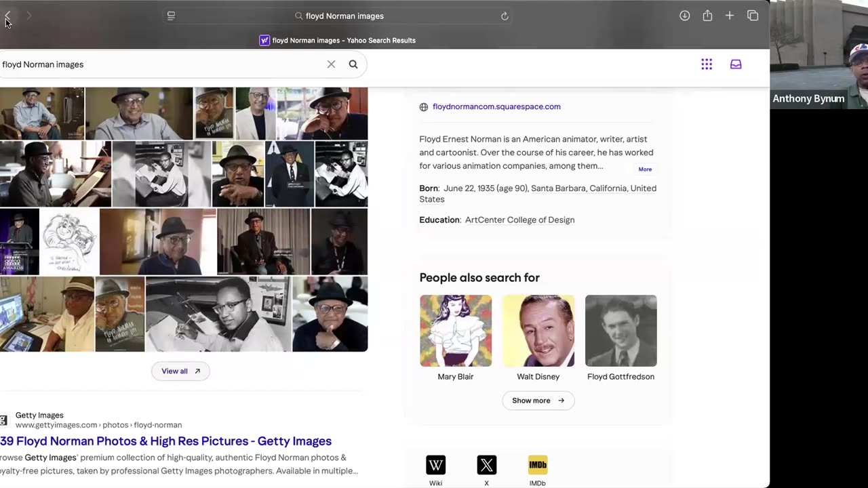This screenshot has height=488, width=868.
Task: Open the Yahoo apps grid icon
Action: (x=707, y=64)
